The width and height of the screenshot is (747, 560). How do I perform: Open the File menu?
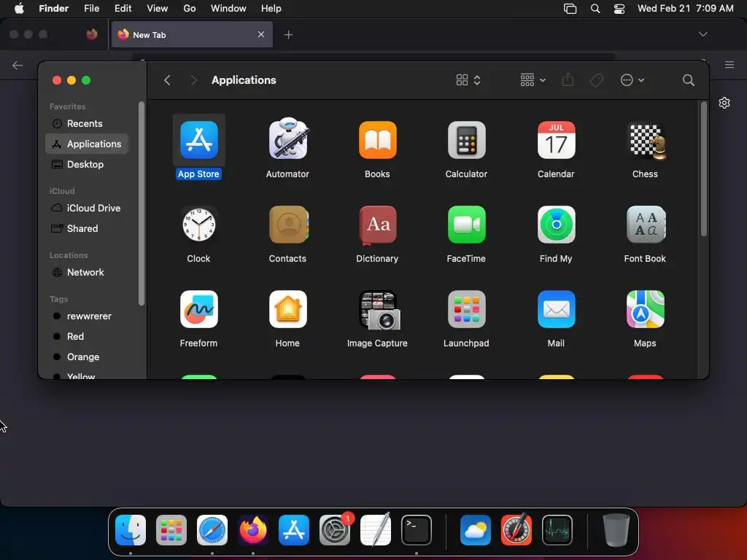91,9
